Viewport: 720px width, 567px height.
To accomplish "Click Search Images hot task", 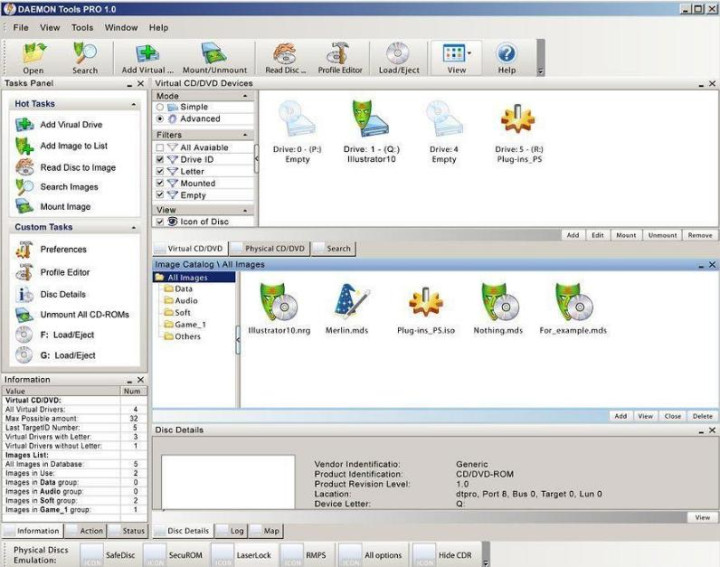I will [57, 187].
